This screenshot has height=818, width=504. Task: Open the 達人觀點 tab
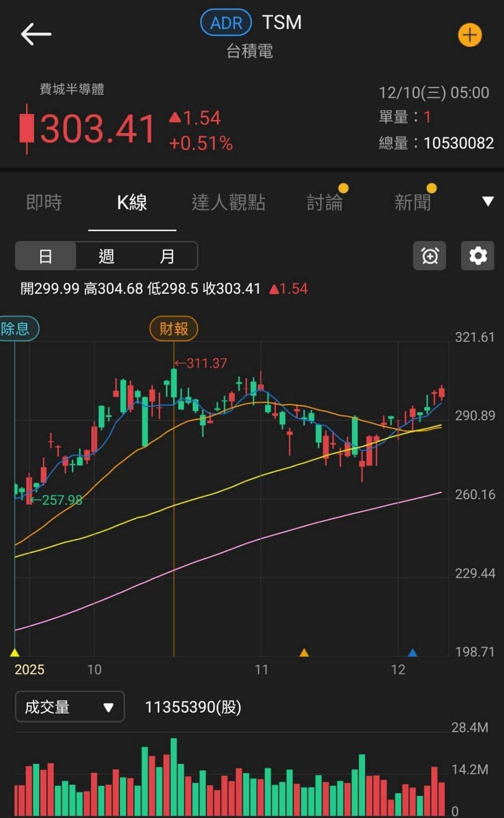point(228,202)
